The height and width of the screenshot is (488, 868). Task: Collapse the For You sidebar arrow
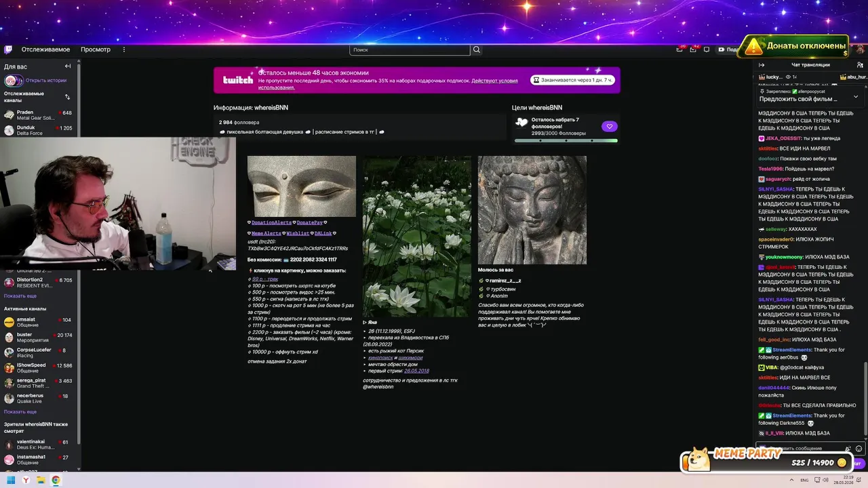pos(68,66)
